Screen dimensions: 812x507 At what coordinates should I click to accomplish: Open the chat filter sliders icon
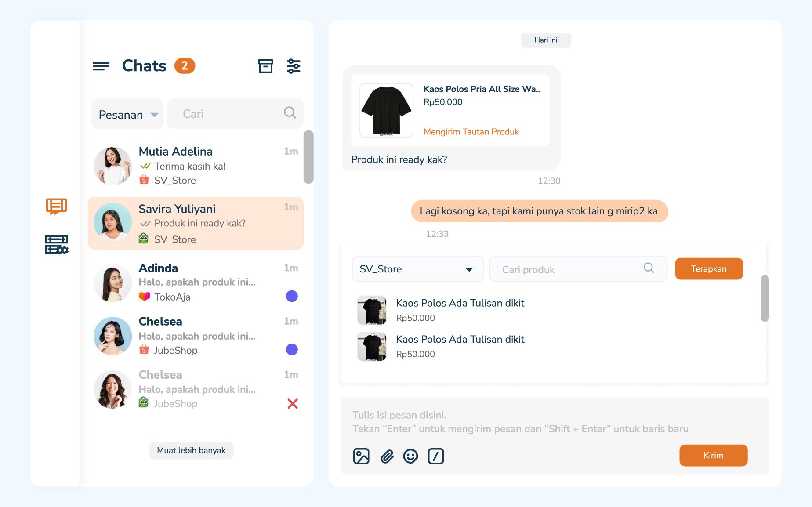pos(294,66)
